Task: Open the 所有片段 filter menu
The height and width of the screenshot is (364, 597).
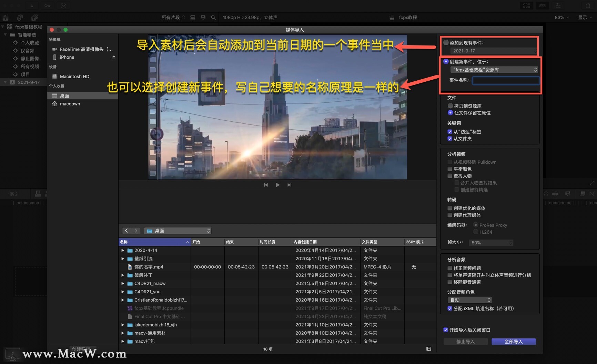Action: [x=173, y=18]
